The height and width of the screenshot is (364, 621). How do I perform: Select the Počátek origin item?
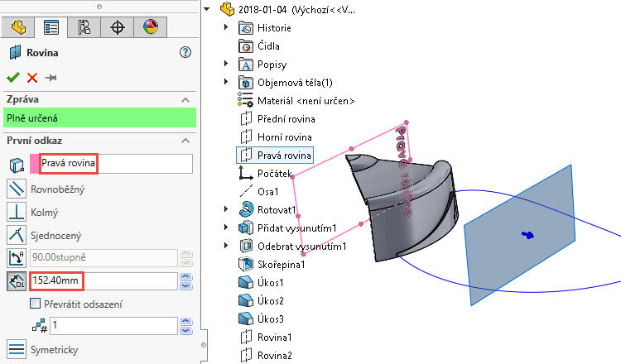(x=274, y=174)
